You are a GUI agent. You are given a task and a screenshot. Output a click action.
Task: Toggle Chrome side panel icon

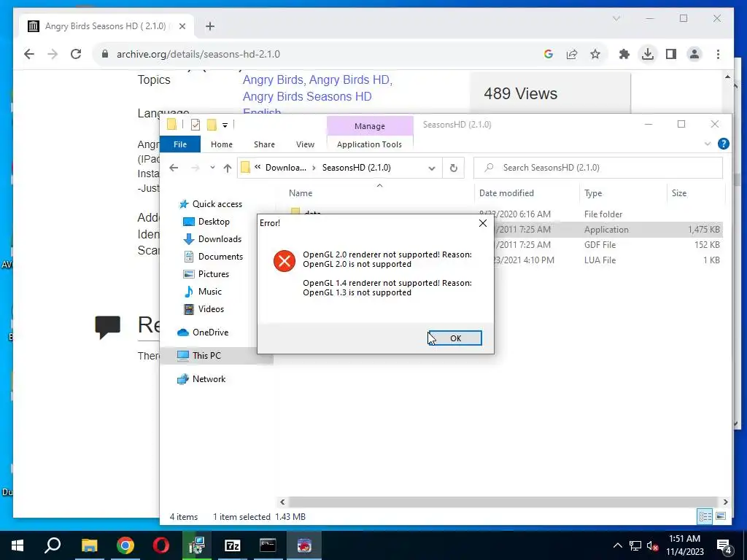671,54
